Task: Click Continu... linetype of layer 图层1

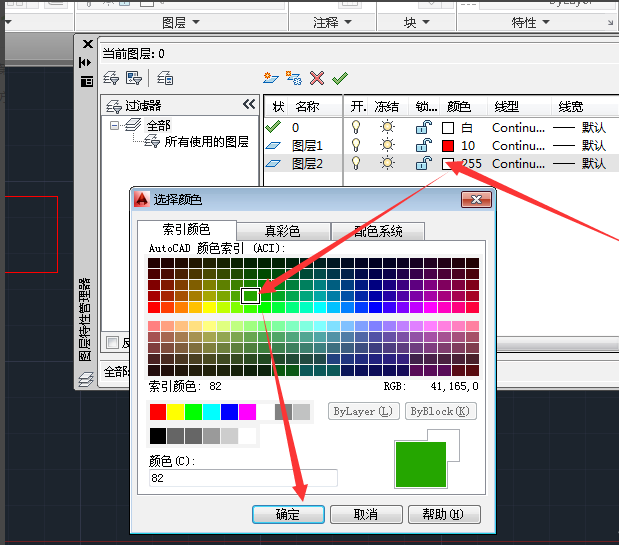Action: pyautogui.click(x=518, y=146)
